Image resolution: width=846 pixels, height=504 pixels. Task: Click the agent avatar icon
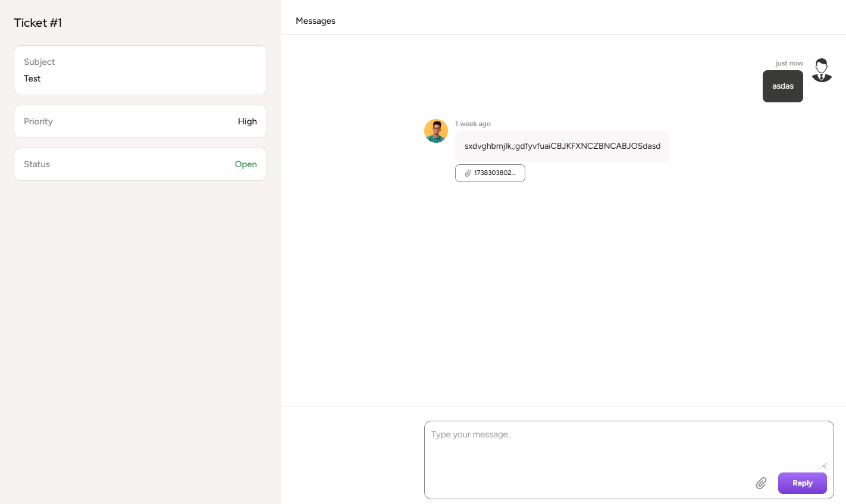point(822,70)
